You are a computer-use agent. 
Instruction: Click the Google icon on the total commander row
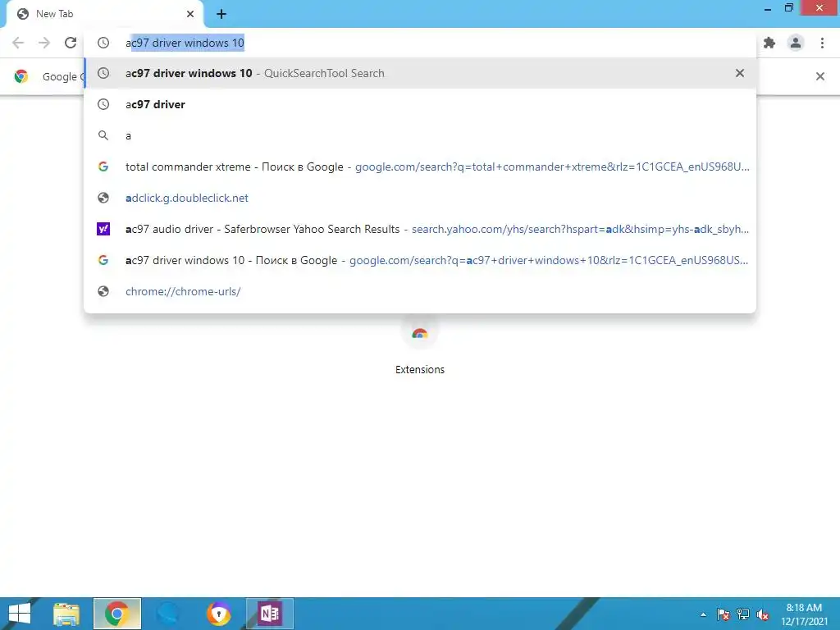click(103, 167)
